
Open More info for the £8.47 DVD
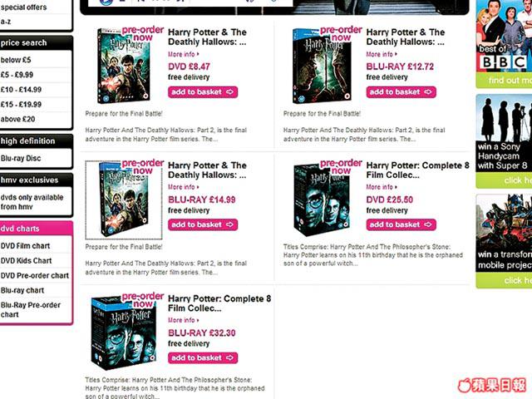183,54
